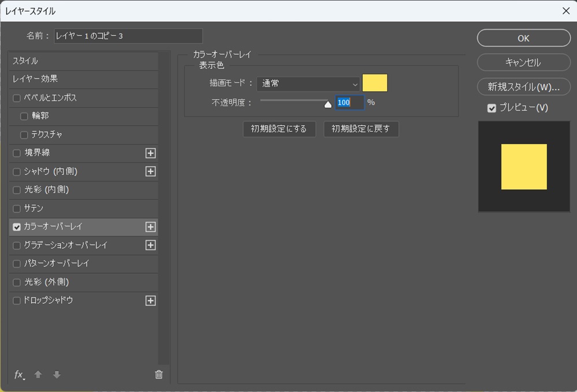The height and width of the screenshot is (392, 577).
Task: Enable the パターンオーバーレイ checkbox
Action: pos(17,264)
